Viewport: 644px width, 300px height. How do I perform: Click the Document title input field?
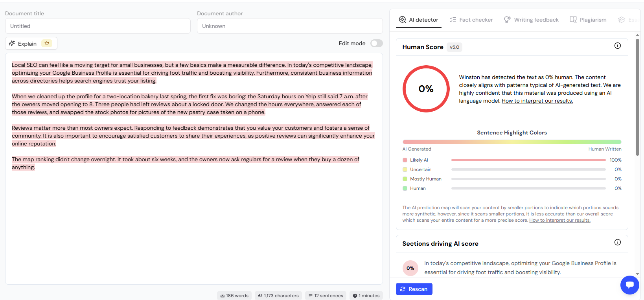click(x=98, y=26)
